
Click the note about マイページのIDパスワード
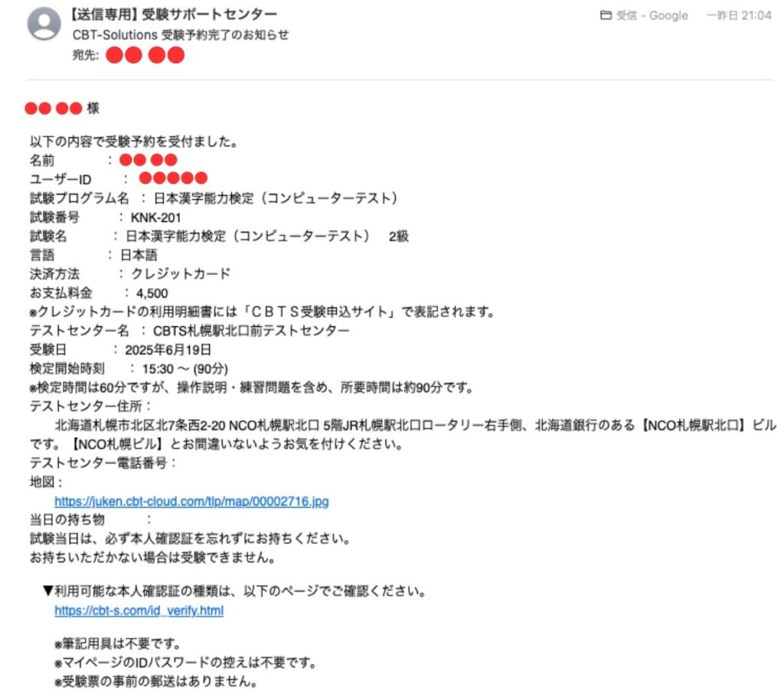185,662
